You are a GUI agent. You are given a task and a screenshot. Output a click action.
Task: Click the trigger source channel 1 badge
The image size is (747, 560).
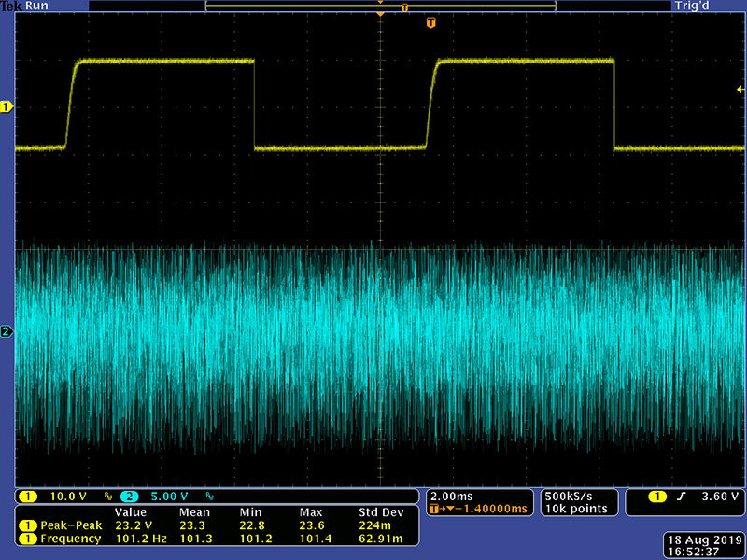(659, 496)
